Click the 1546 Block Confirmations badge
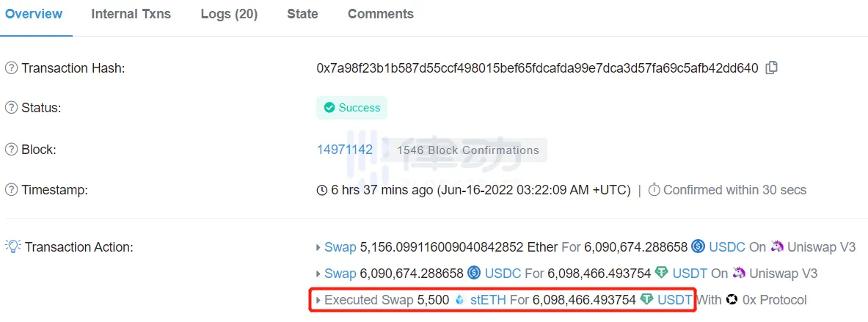 coord(468,150)
